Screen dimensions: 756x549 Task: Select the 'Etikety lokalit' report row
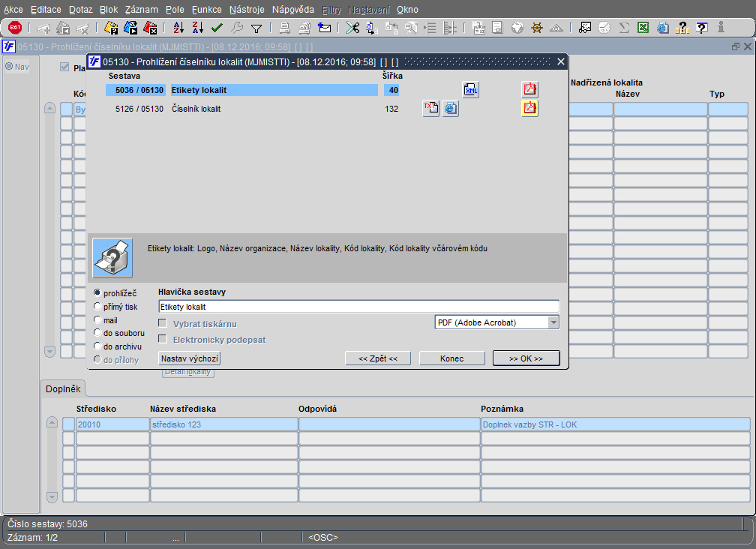point(274,90)
